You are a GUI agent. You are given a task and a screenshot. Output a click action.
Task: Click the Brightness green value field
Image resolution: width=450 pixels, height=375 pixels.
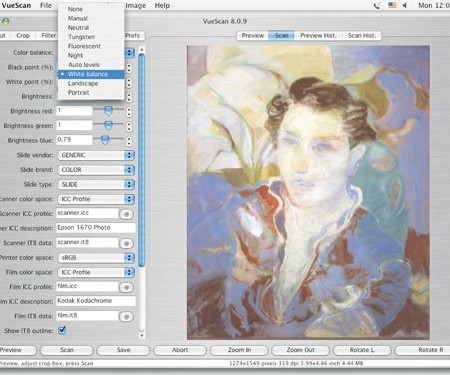click(74, 125)
